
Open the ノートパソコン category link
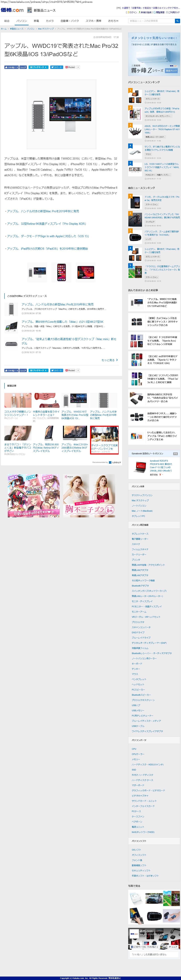(139, 506)
